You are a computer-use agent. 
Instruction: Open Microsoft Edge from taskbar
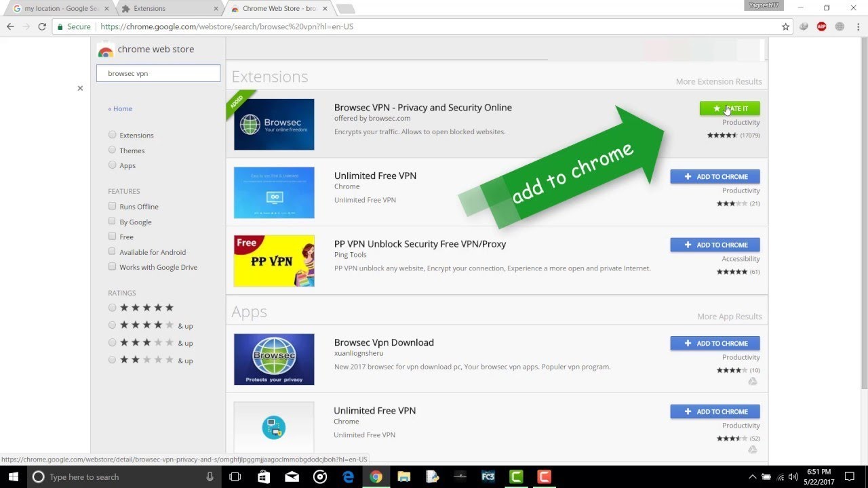click(348, 476)
